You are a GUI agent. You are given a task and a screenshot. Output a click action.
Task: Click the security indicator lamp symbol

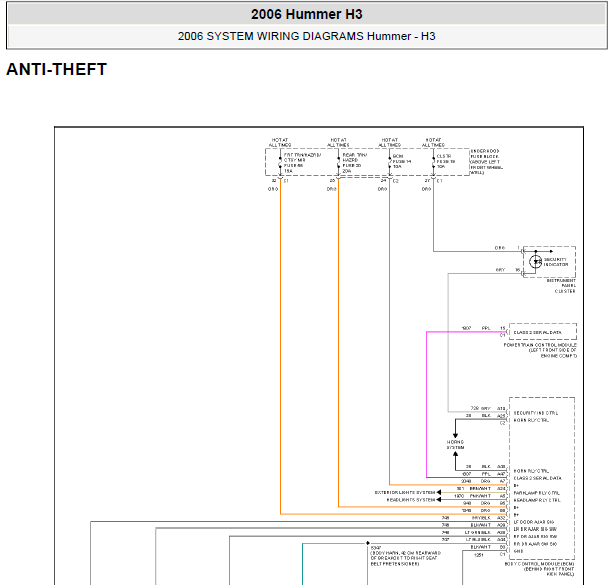[535, 261]
